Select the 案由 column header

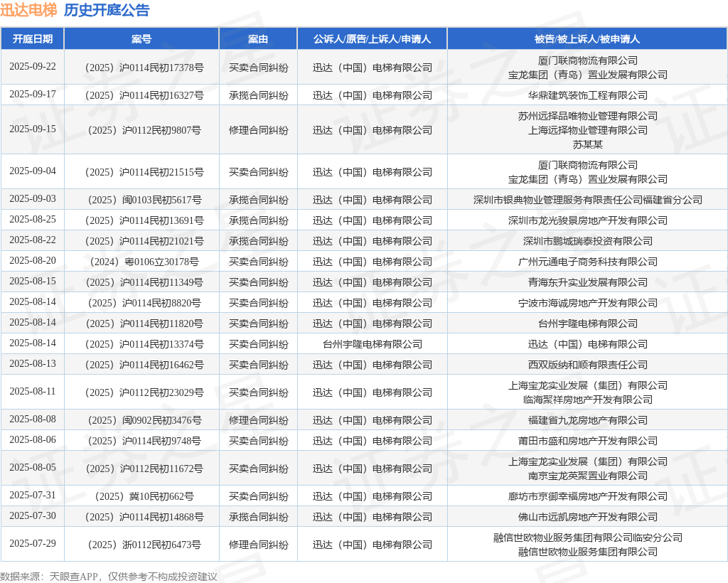click(x=258, y=39)
